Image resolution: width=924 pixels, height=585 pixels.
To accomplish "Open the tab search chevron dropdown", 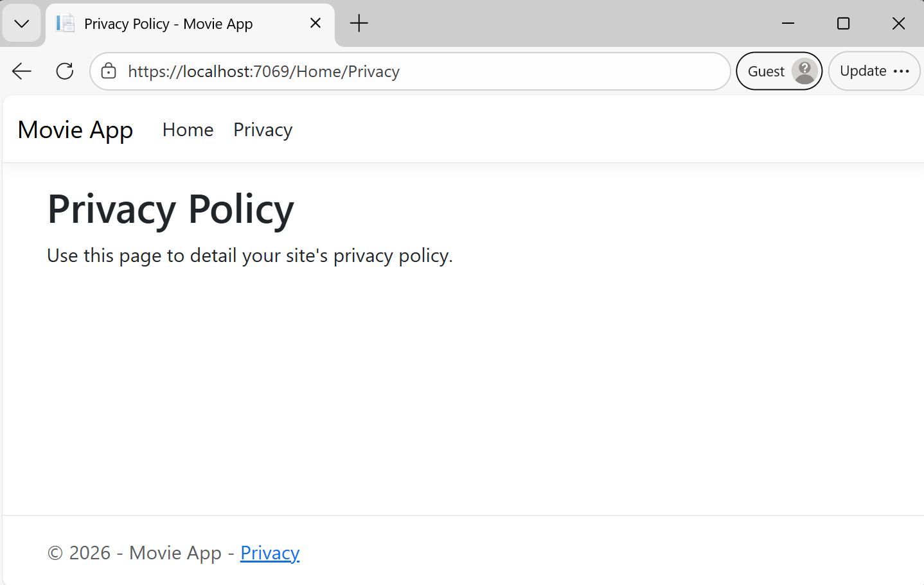I will pyautogui.click(x=21, y=23).
